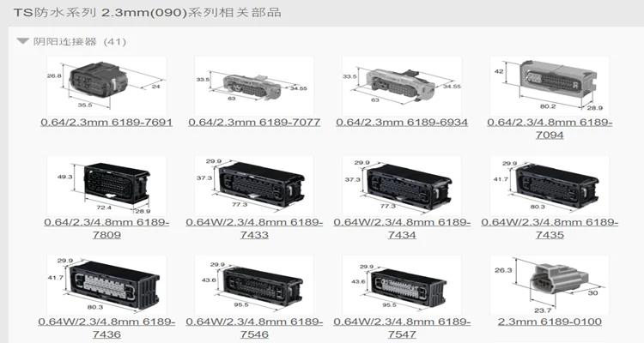This screenshot has width=644, height=343.
Task: Open 6189-7094 connector product image
Action: [550, 86]
